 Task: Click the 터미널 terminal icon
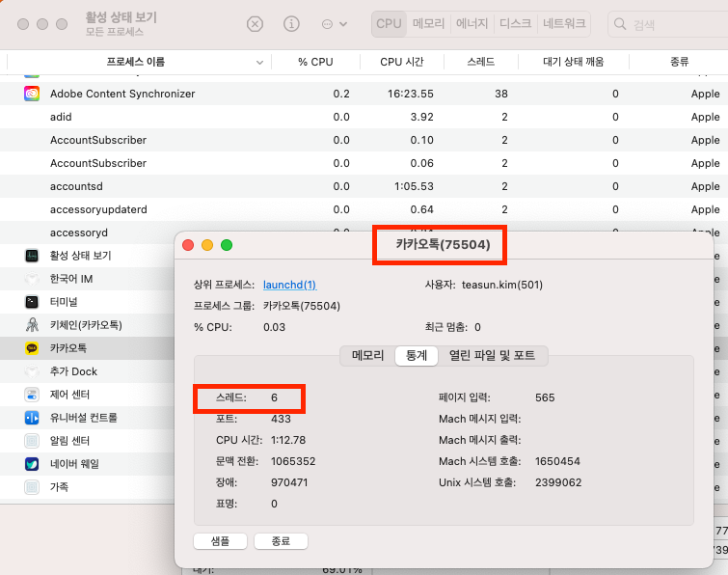(x=32, y=302)
